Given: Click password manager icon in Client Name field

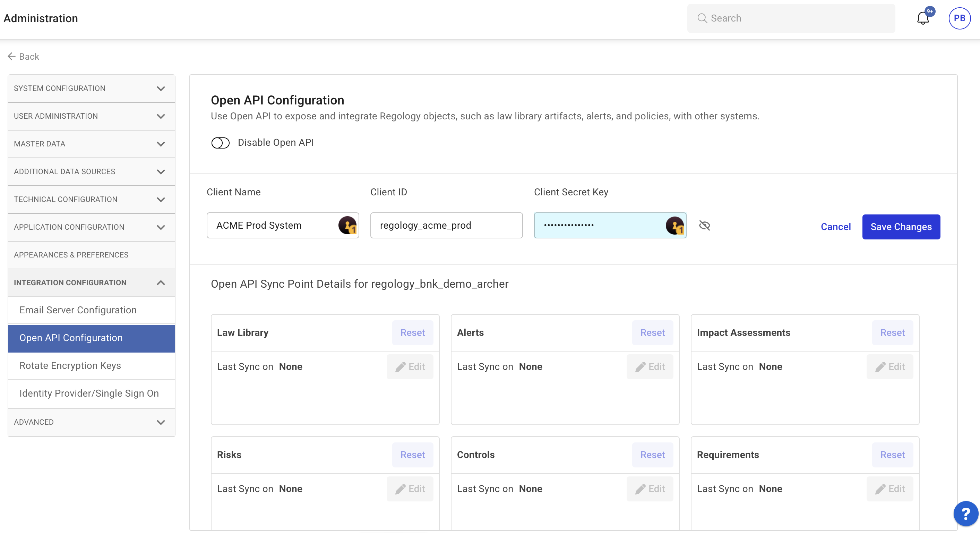Looking at the screenshot, I should click(347, 226).
